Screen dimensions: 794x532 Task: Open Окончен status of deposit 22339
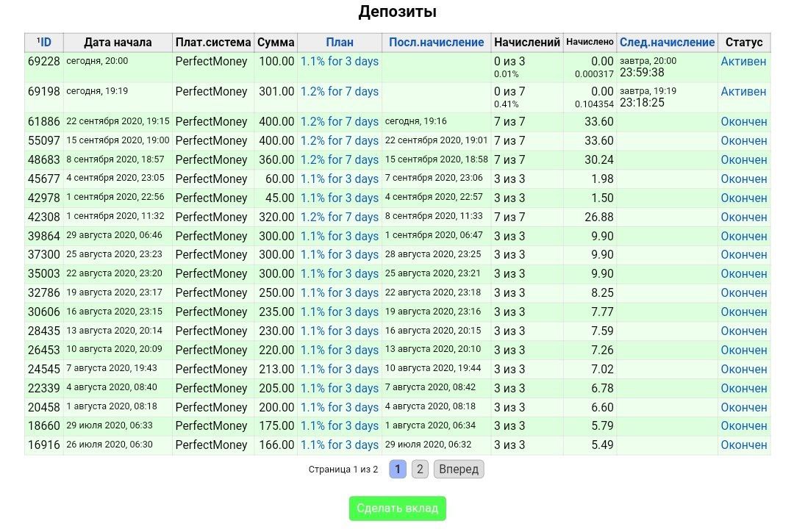tap(744, 388)
